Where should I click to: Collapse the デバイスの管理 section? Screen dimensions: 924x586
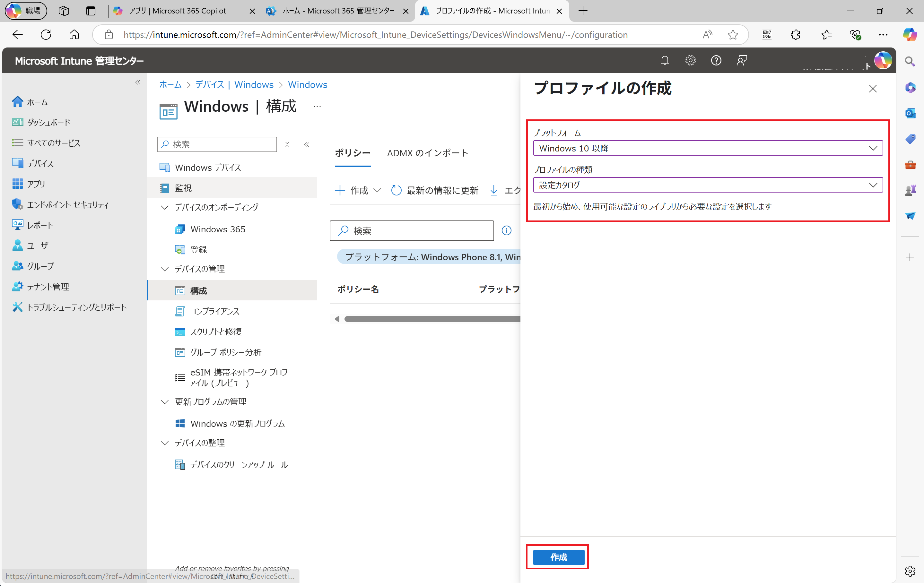click(x=165, y=269)
